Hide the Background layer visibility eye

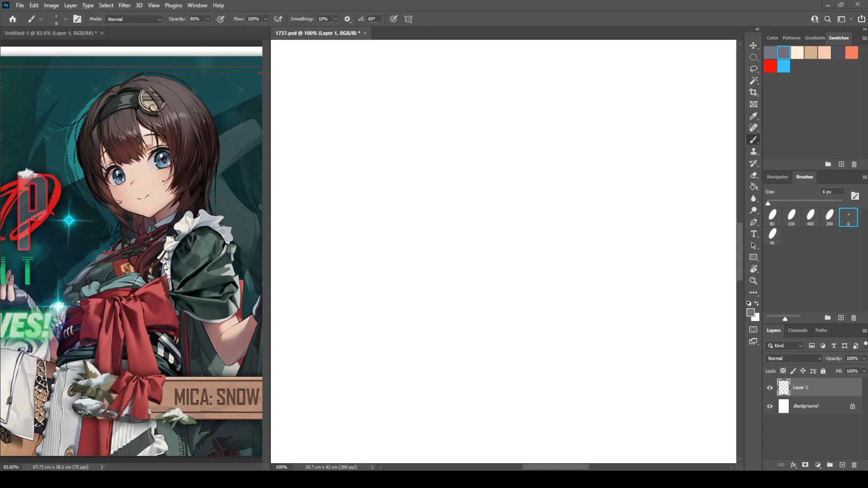pos(770,406)
